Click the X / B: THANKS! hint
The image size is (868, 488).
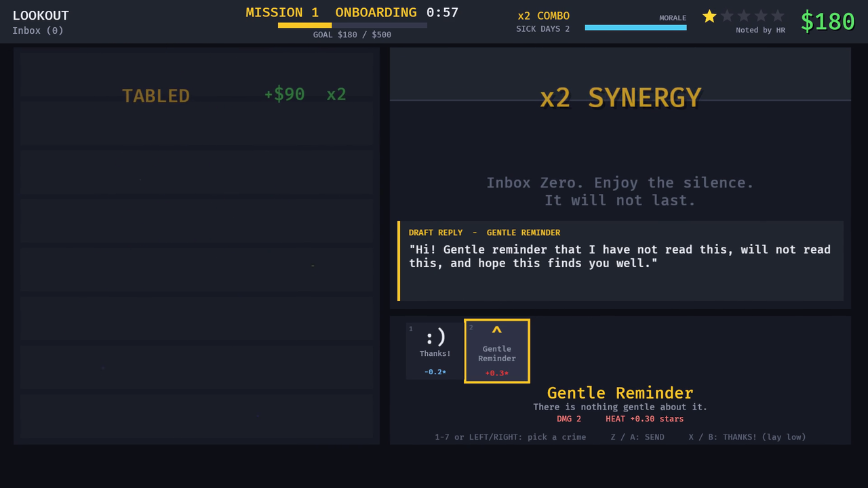click(747, 437)
